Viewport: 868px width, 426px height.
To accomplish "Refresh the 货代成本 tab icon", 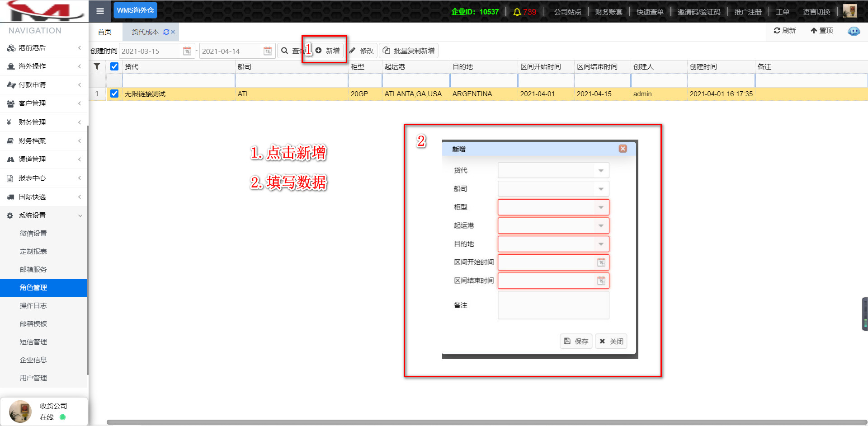I will 166,32.
